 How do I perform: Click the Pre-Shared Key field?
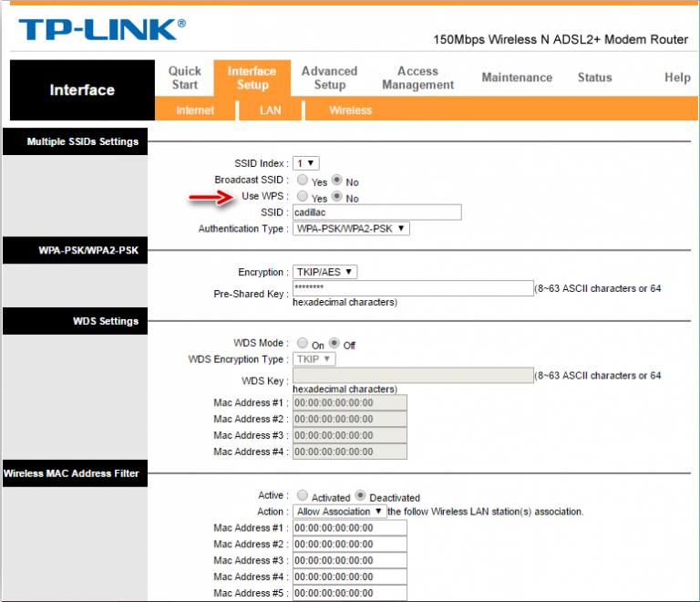(414, 288)
